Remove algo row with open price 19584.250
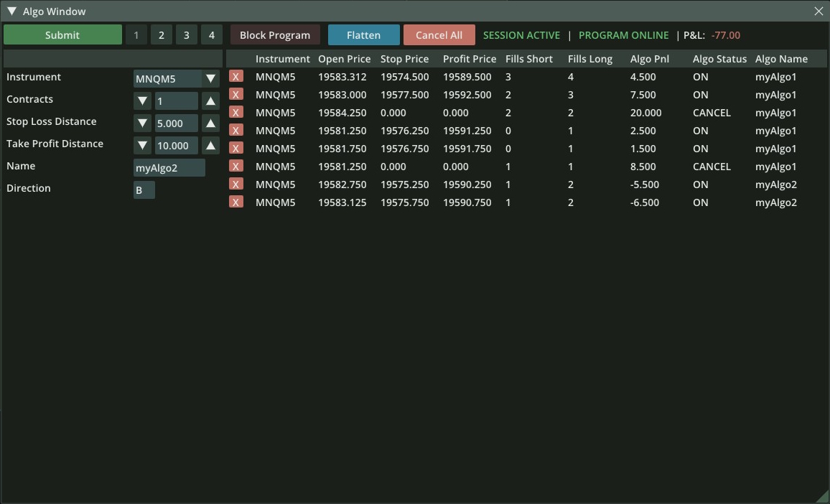The width and height of the screenshot is (830, 504). pos(236,113)
